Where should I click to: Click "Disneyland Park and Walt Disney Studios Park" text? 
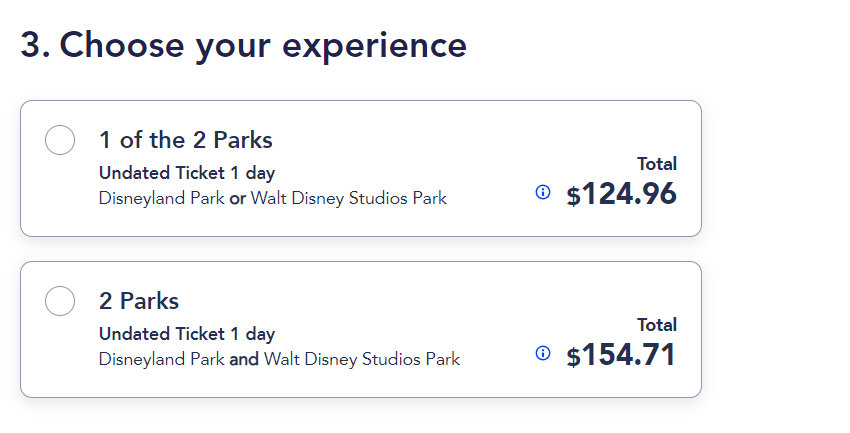coord(279,359)
